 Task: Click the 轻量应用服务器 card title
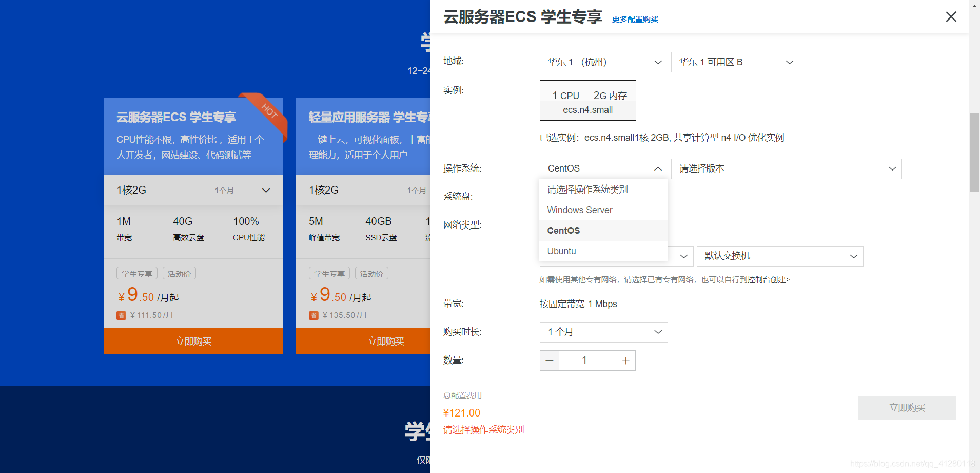(369, 117)
